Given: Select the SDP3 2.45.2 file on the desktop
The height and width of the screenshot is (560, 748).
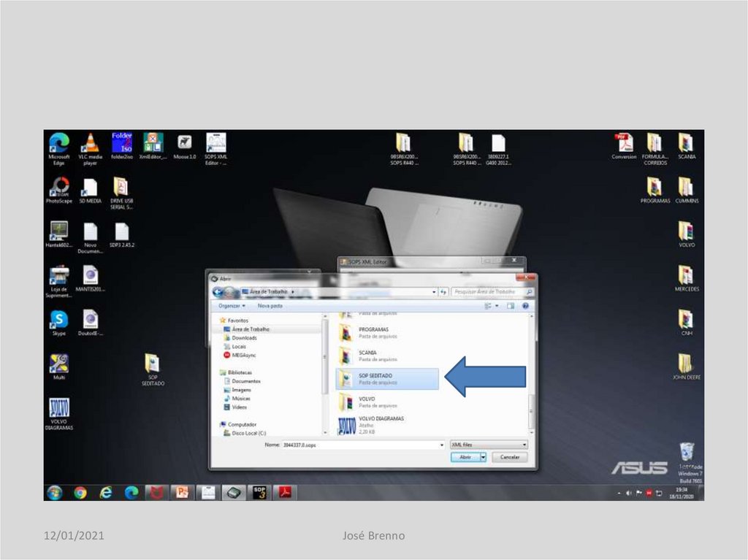Looking at the screenshot, I should coord(122,234).
